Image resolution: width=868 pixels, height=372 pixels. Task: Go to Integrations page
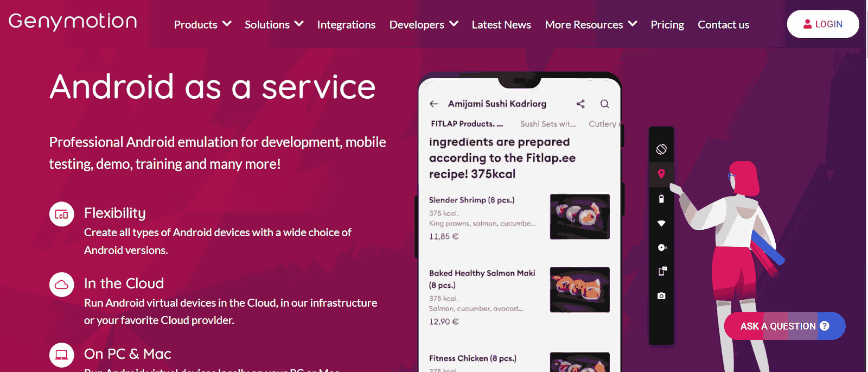(x=346, y=24)
